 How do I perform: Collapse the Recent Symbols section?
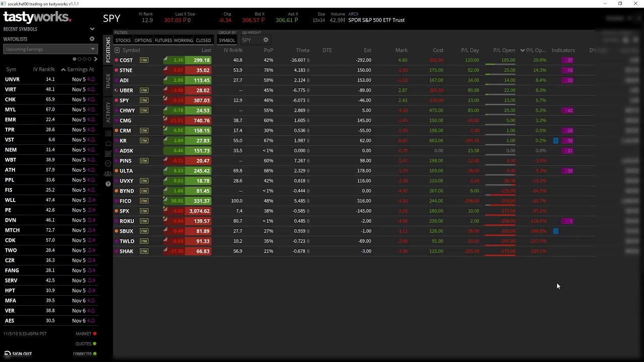pyautogui.click(x=92, y=29)
